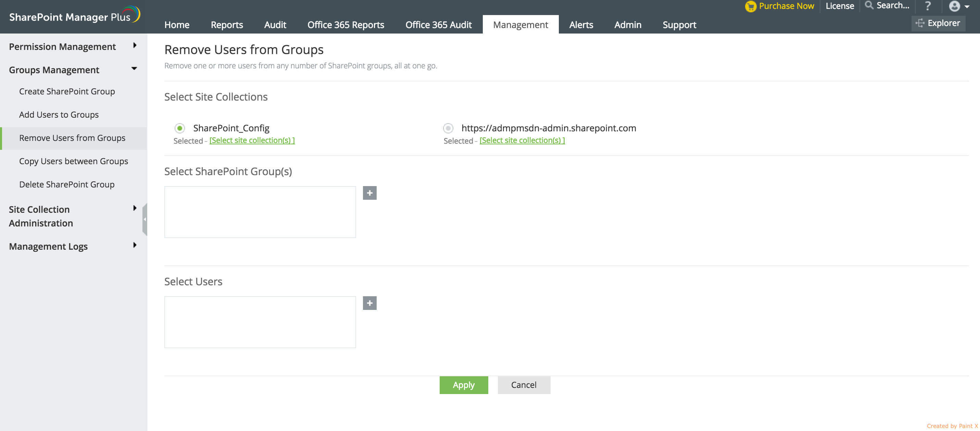Expand the Site Collection Administration section
Image resolution: width=980 pixels, height=431 pixels.
(x=134, y=208)
